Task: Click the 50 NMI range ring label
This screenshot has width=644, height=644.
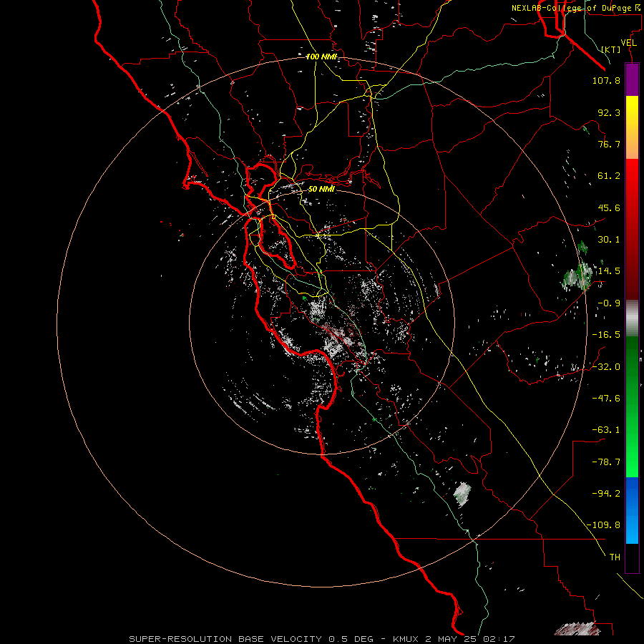Action: coord(321,189)
